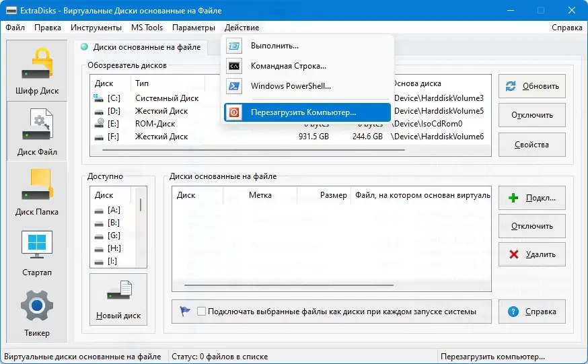The height and width of the screenshot is (364, 588).
Task: Click the available drive [A:] icon
Action: click(99, 211)
